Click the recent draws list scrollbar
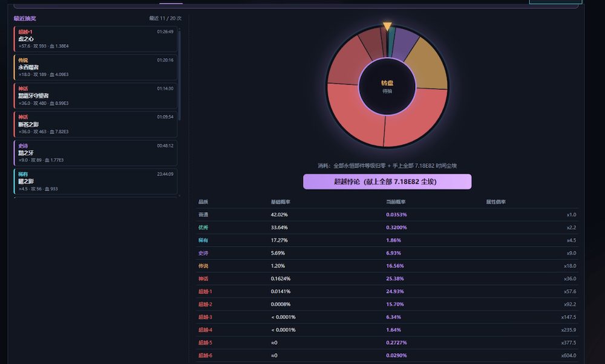This screenshot has width=605, height=364. click(180, 75)
